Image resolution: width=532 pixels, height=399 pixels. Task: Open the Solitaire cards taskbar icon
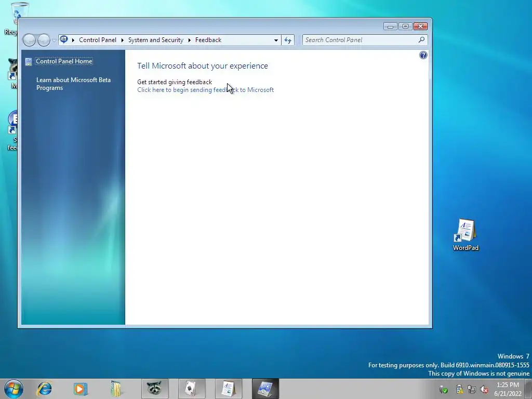click(x=191, y=389)
